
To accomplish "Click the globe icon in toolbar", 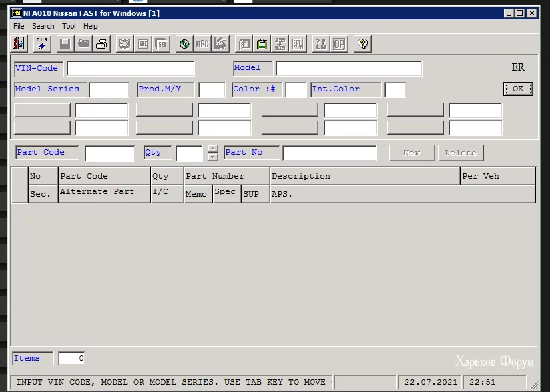I will click(x=184, y=44).
